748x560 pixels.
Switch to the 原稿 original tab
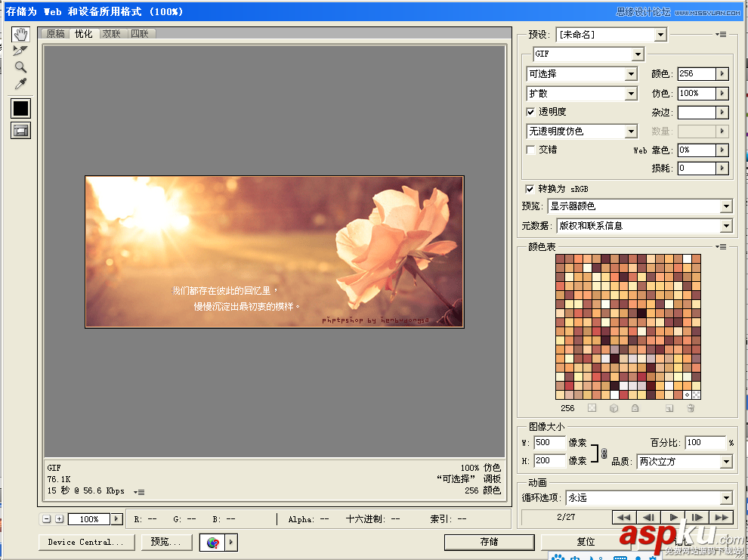click(x=54, y=33)
